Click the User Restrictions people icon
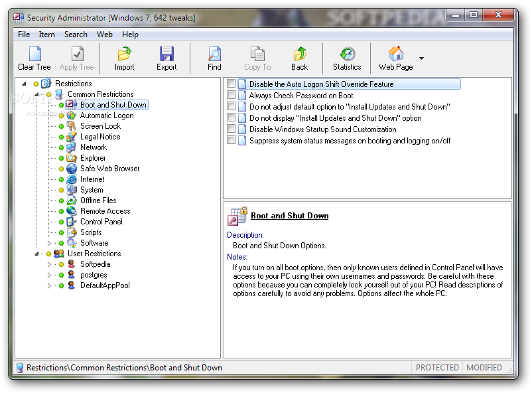This screenshot has height=393, width=532. point(58,254)
